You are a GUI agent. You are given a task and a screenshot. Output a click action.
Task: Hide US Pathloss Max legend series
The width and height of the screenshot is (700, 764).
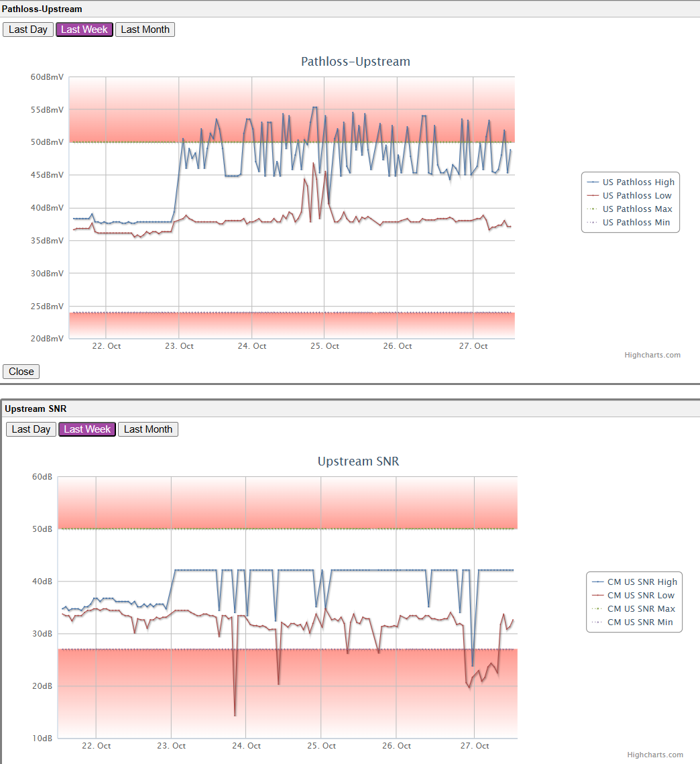[x=636, y=209]
